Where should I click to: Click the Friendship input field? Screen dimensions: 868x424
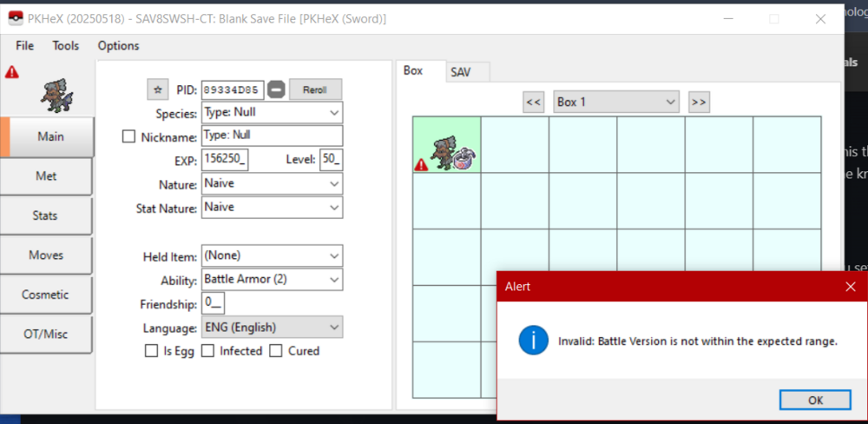pos(214,304)
